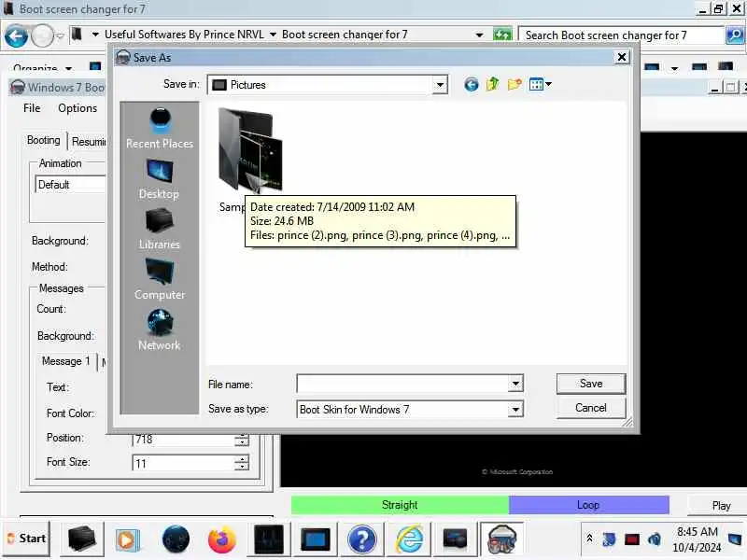The image size is (747, 560).
Task: Go up one folder level
Action: [493, 85]
